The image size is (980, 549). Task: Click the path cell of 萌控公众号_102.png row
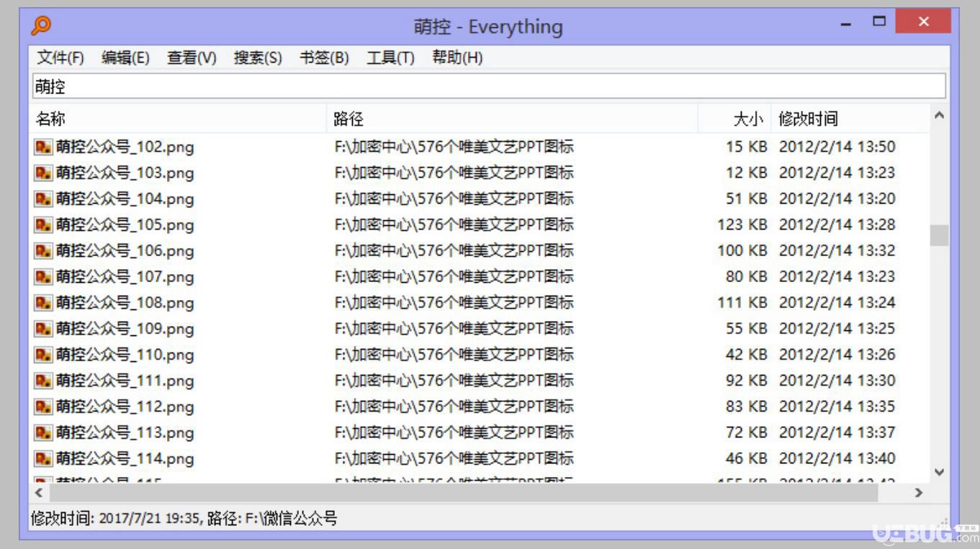(x=454, y=148)
